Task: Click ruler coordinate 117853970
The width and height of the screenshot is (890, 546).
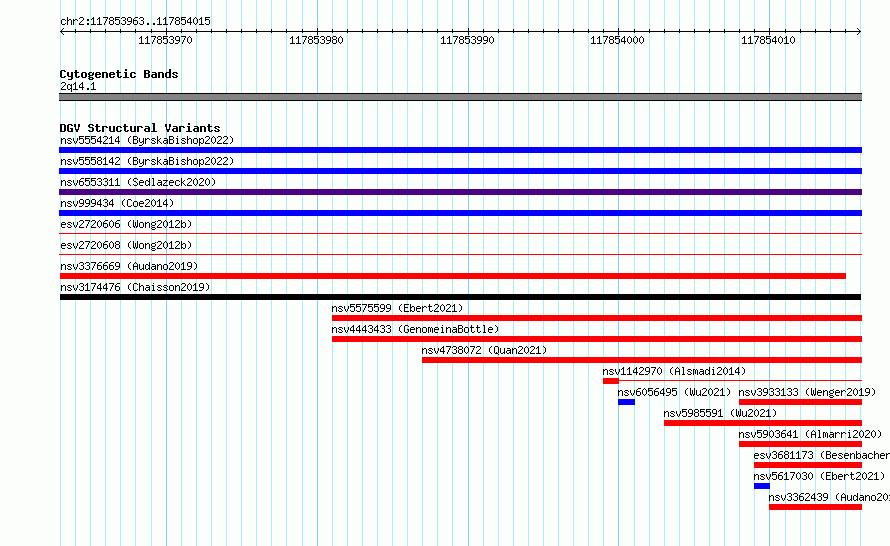Action: [x=165, y=40]
